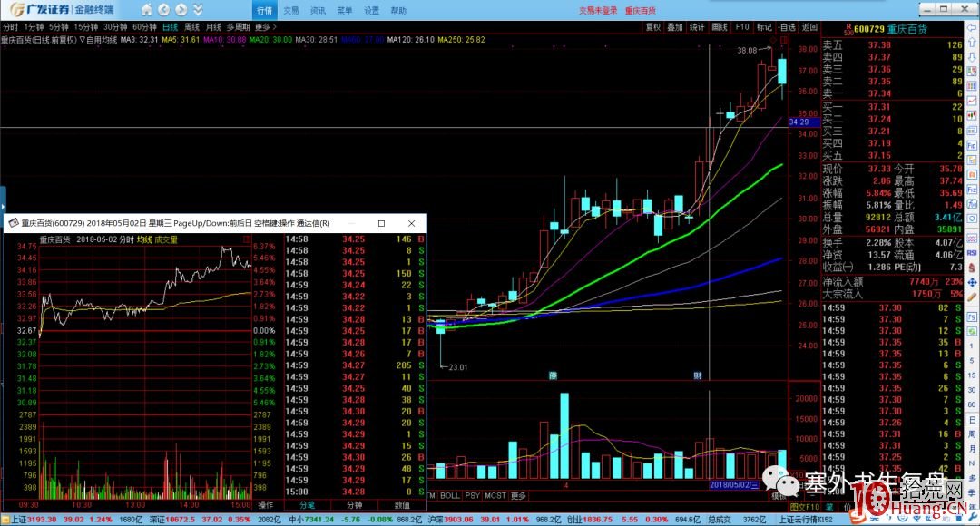Click the back arrow navigation icon

point(163,9)
